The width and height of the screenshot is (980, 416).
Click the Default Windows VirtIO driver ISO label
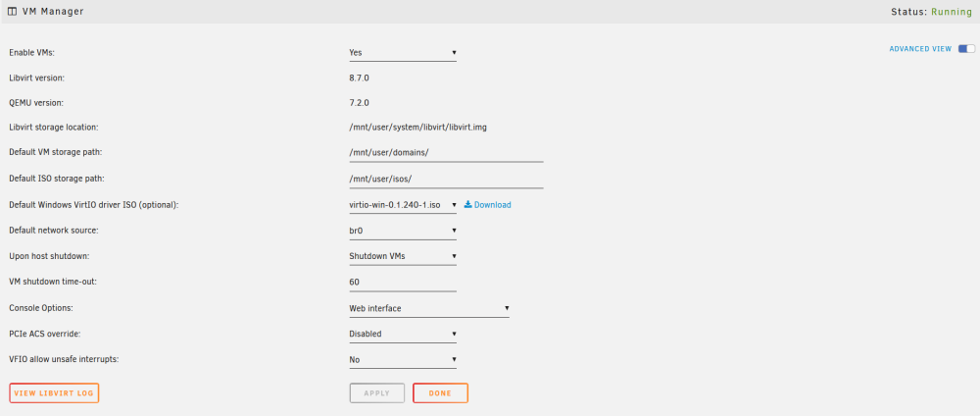(x=94, y=205)
